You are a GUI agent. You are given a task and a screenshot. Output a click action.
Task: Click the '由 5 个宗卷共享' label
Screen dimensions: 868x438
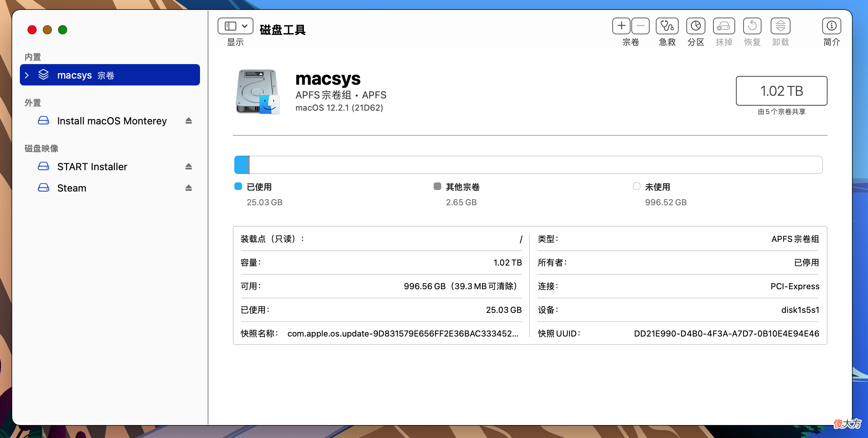coord(782,111)
